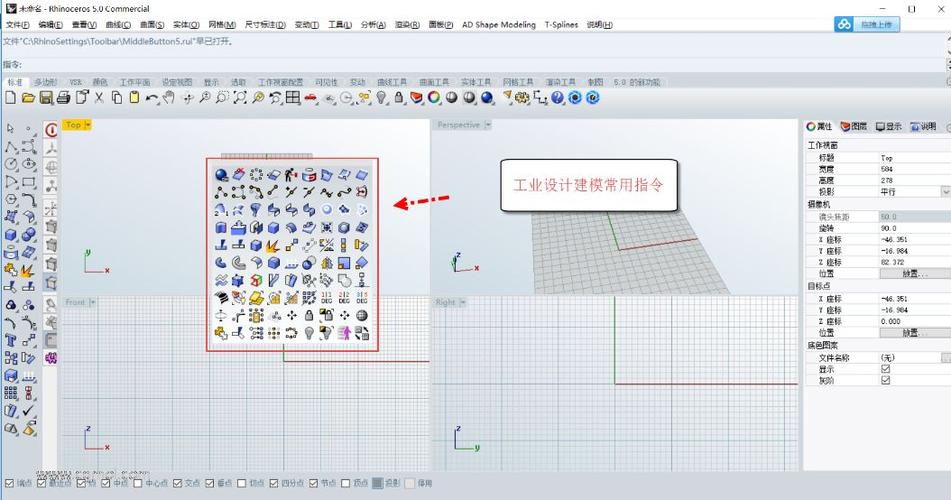The width and height of the screenshot is (951, 500).
Task: Click the red circle icon atop the second sidebar
Action: [51, 129]
